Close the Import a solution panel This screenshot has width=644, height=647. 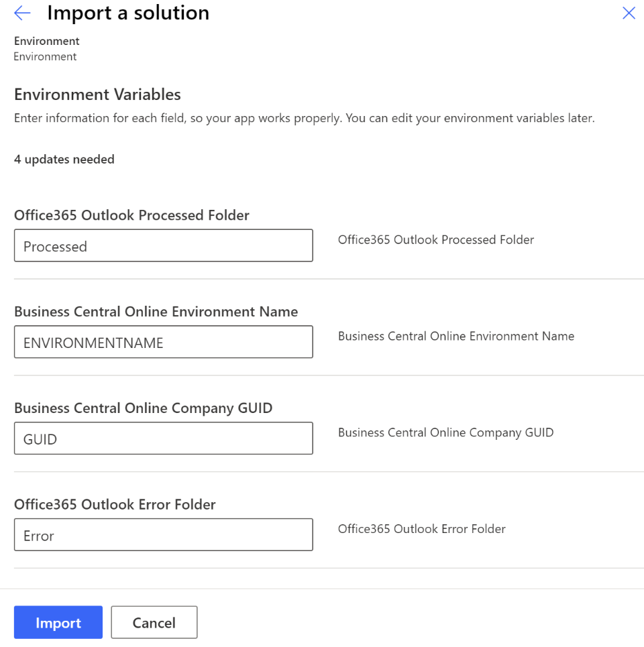tap(629, 13)
